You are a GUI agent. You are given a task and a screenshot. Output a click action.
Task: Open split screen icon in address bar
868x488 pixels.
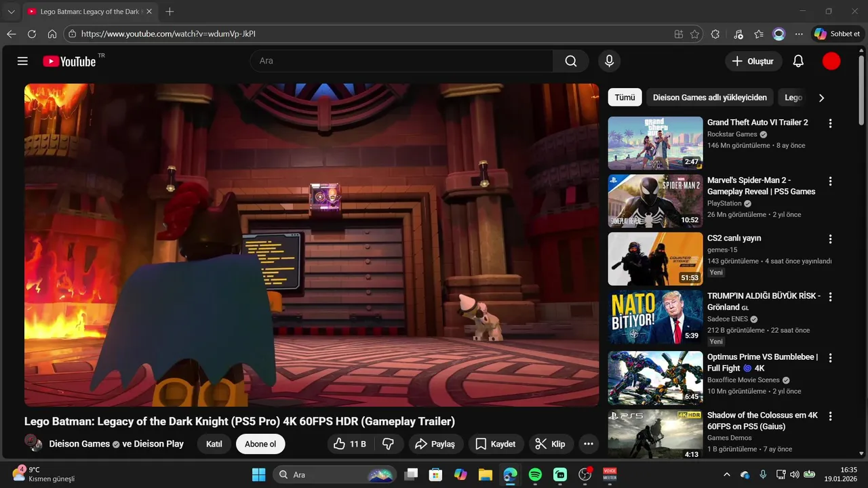click(x=679, y=34)
